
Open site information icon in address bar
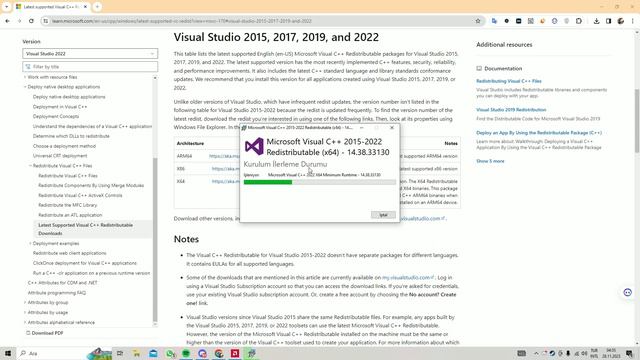point(46,21)
